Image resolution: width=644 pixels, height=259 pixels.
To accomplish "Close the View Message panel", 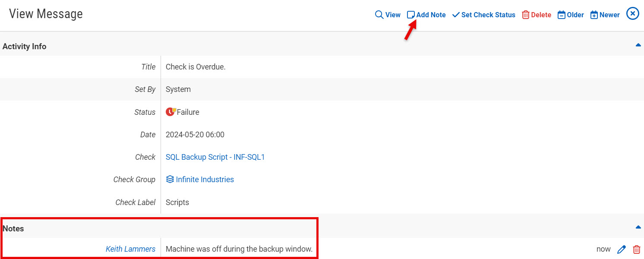I will coord(632,14).
